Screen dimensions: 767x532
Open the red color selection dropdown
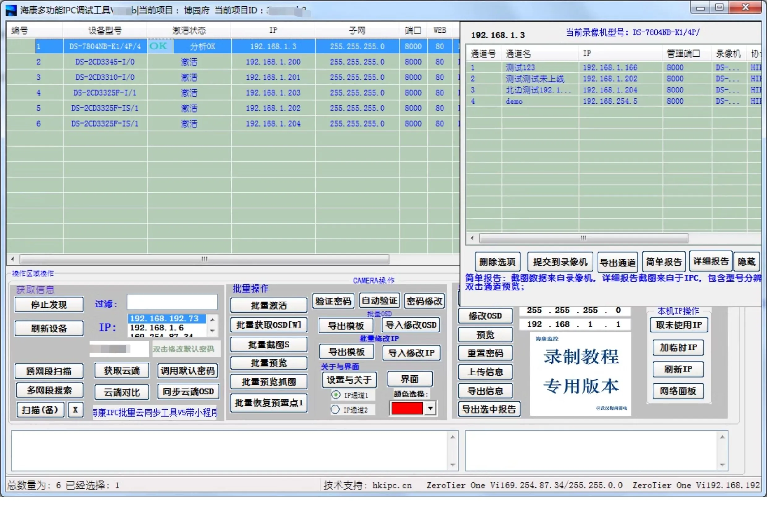click(x=430, y=408)
